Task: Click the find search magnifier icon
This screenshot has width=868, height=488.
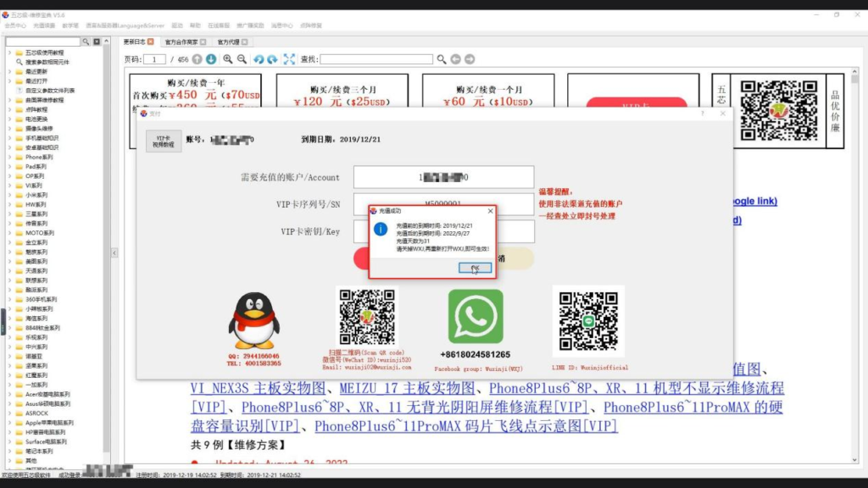Action: click(x=441, y=59)
